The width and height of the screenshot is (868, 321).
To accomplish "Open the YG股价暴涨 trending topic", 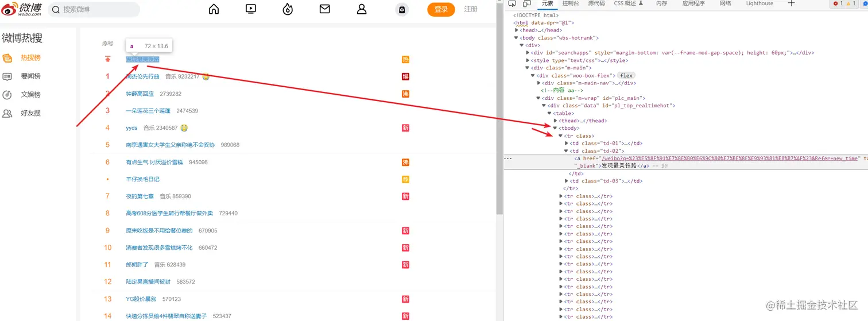I will [141, 299].
